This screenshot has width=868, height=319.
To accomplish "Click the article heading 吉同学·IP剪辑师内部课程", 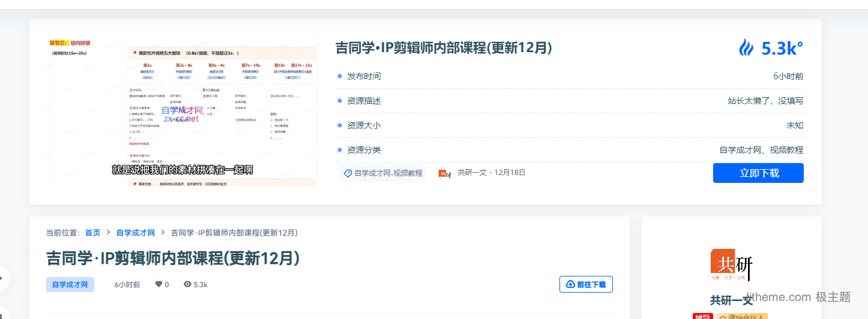I will (173, 258).
